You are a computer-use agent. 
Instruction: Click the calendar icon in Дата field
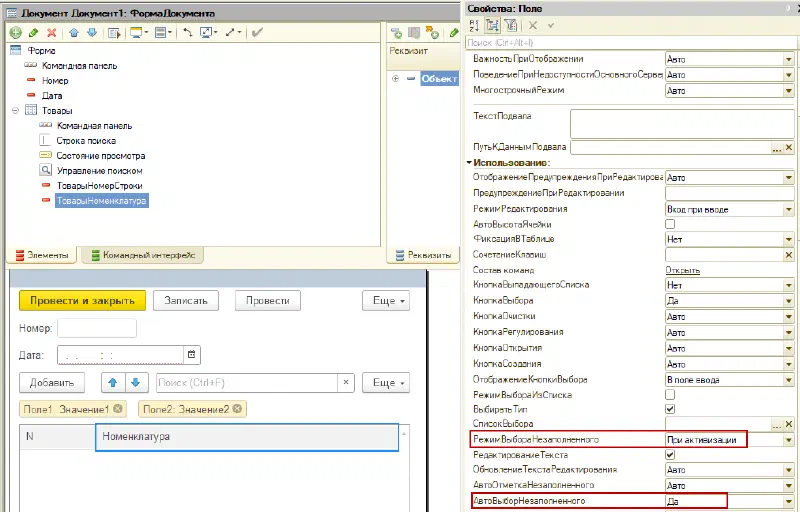tap(192, 354)
